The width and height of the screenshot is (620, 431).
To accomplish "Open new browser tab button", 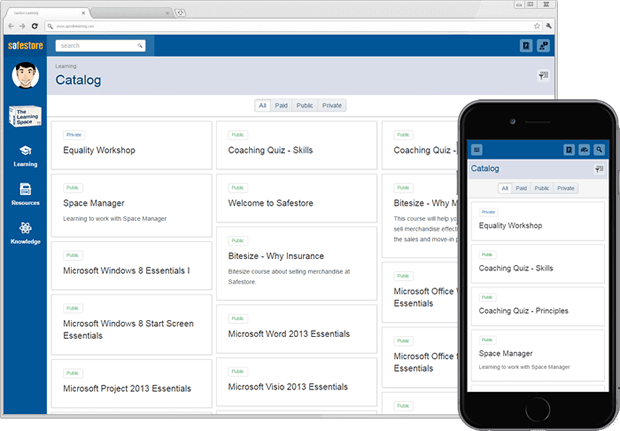I will pos(180,13).
